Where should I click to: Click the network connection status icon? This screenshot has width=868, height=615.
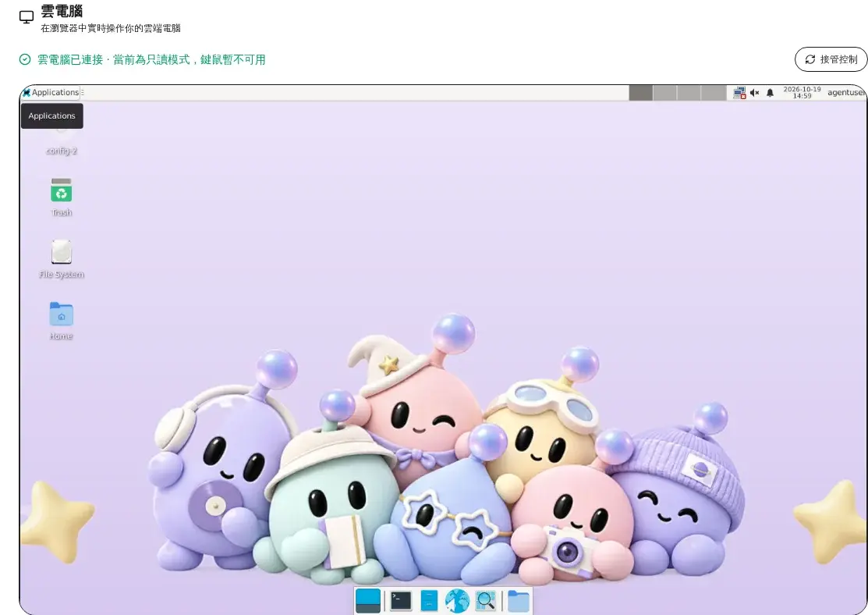tap(739, 93)
